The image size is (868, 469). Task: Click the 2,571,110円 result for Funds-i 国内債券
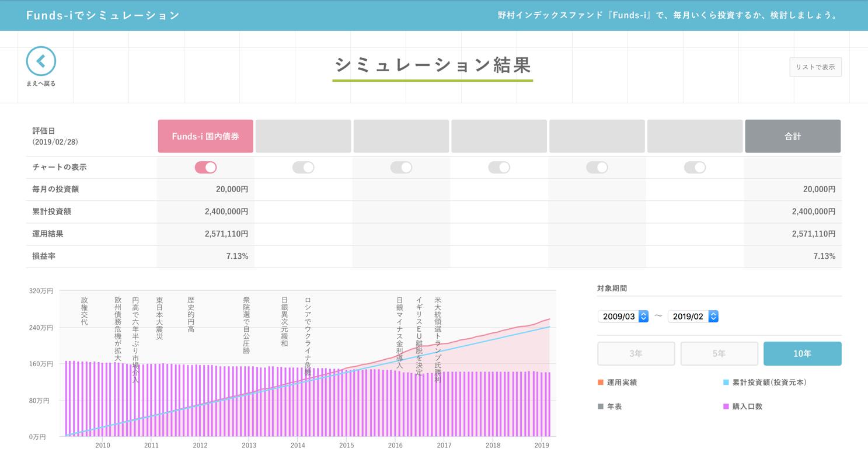point(226,234)
